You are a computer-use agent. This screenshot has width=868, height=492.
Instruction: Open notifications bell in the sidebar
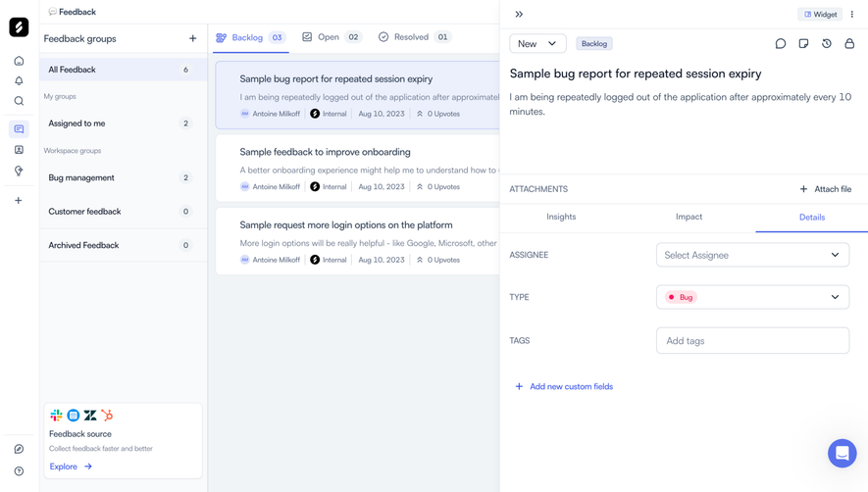click(19, 80)
